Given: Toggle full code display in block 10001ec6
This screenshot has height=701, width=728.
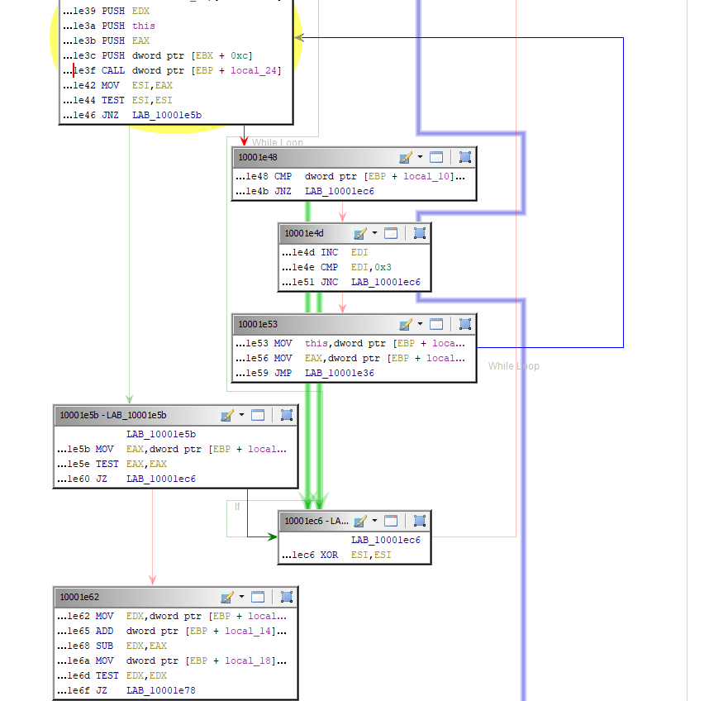Looking at the screenshot, I should pos(391,521).
